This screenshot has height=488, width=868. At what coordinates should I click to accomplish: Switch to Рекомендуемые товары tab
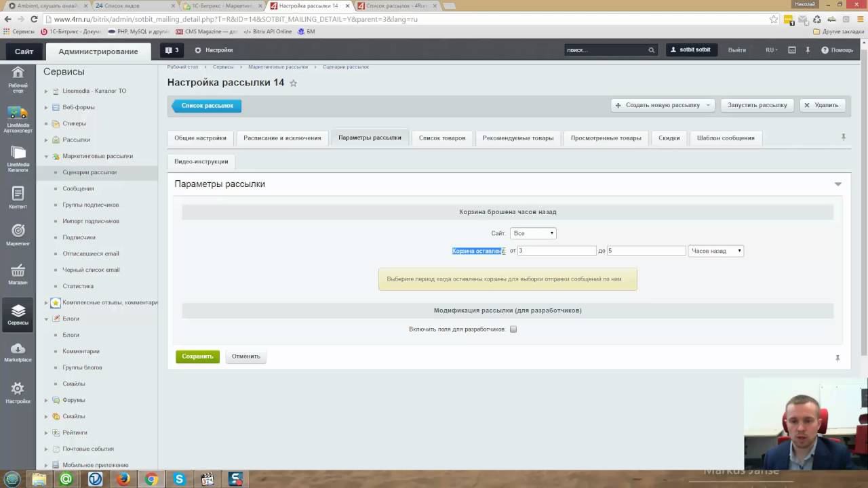point(518,138)
